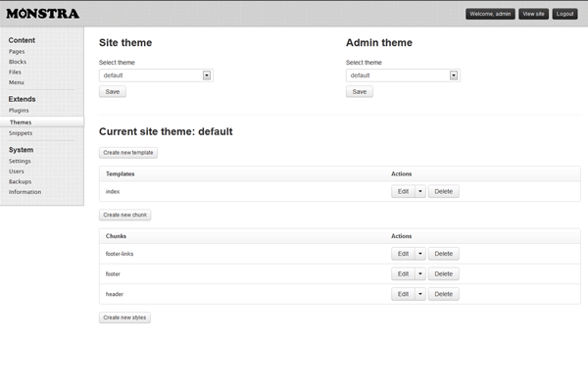Click Create new template button
This screenshot has width=588, height=392.
pos(128,153)
